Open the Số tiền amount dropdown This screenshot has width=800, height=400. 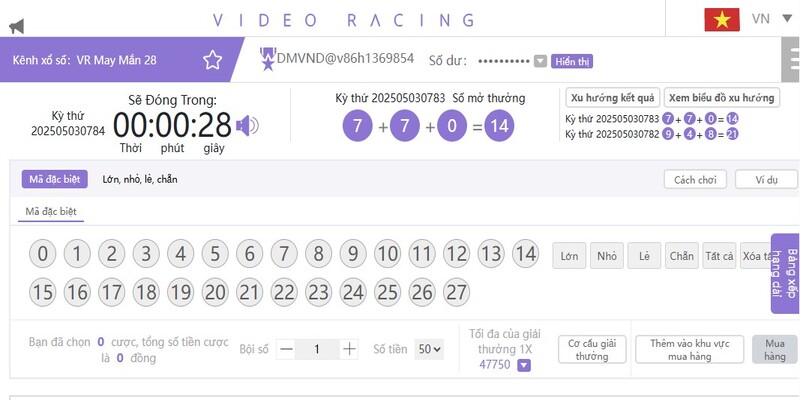point(429,349)
